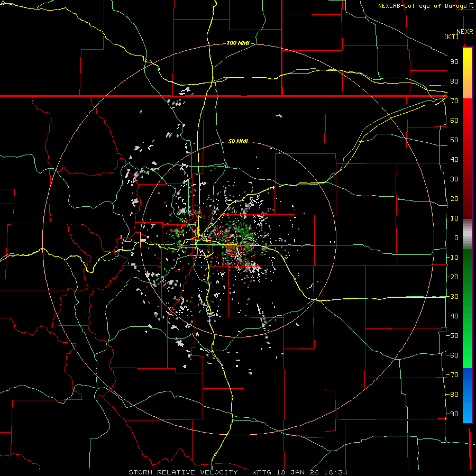476x476 pixels.
Task: Click the 0 label beside the gray scale
Action: point(456,238)
